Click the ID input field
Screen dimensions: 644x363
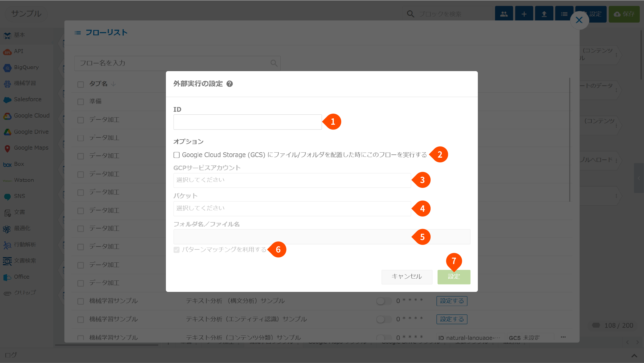(248, 122)
